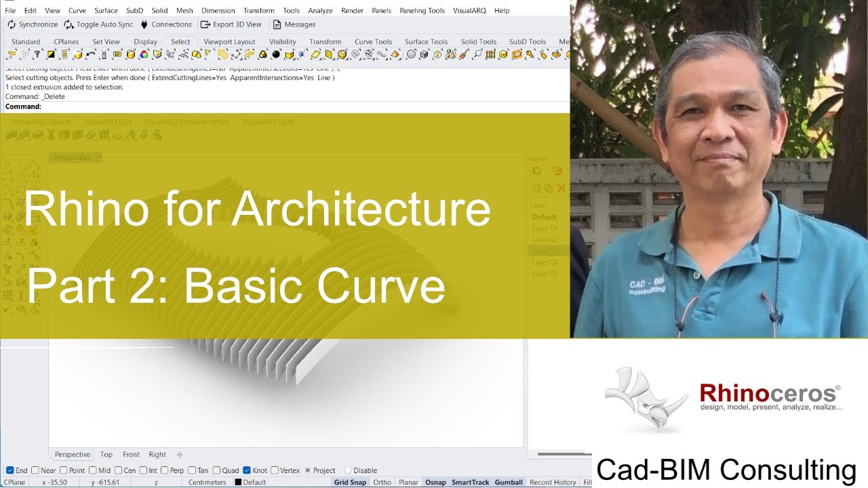Enable the Project osnap option

coord(308,470)
